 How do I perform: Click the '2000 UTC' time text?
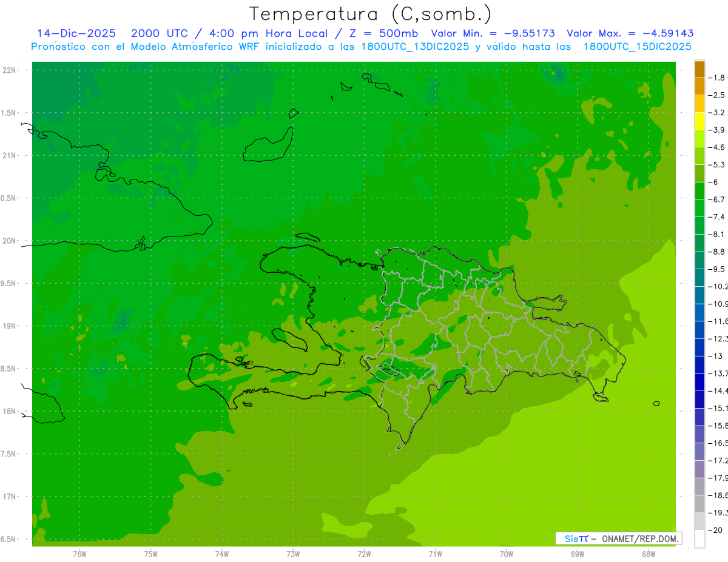coord(160,33)
